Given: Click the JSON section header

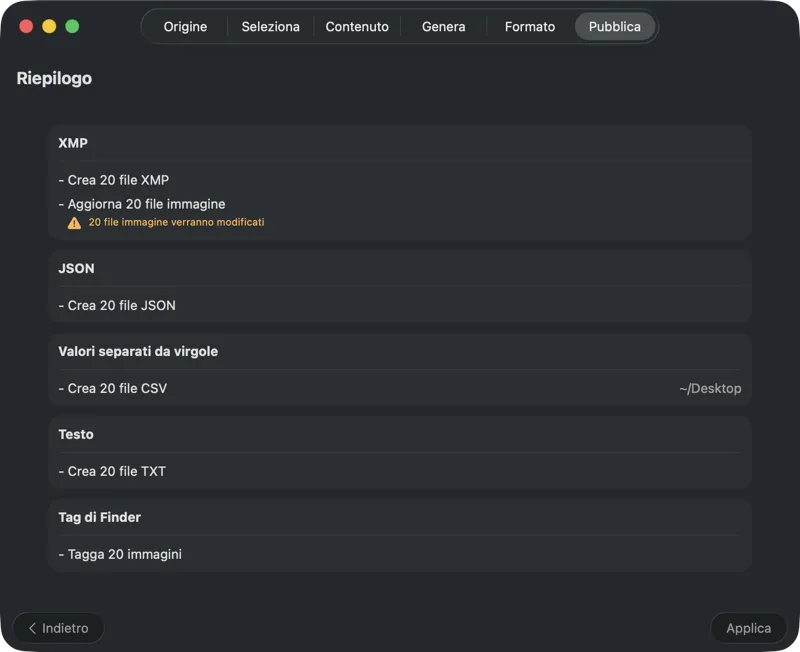Looking at the screenshot, I should pyautogui.click(x=76, y=268).
